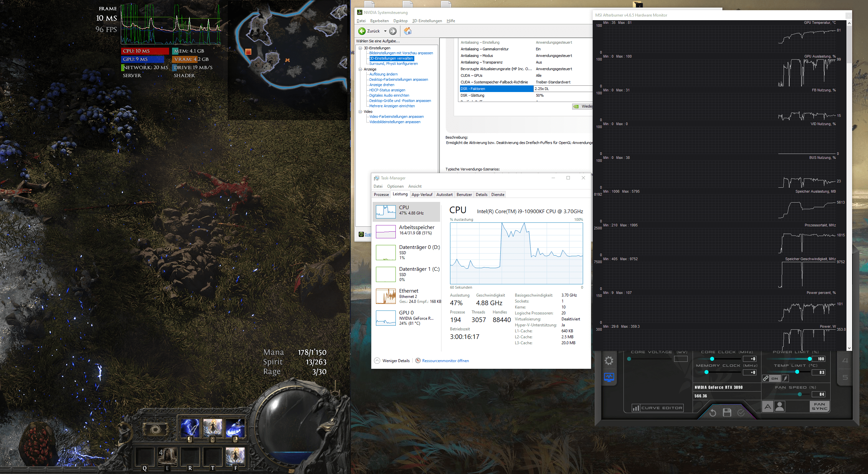The width and height of the screenshot is (868, 474).
Task: Click the user-defined fan profile icon
Action: tap(780, 406)
